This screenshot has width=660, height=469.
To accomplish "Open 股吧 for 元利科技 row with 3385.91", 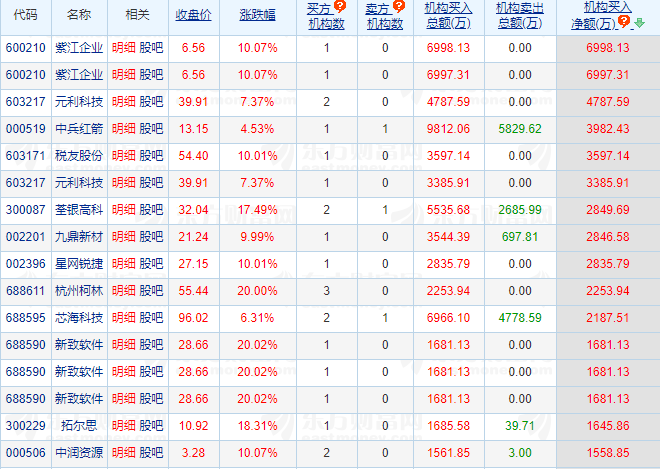I will pyautogui.click(x=151, y=183).
